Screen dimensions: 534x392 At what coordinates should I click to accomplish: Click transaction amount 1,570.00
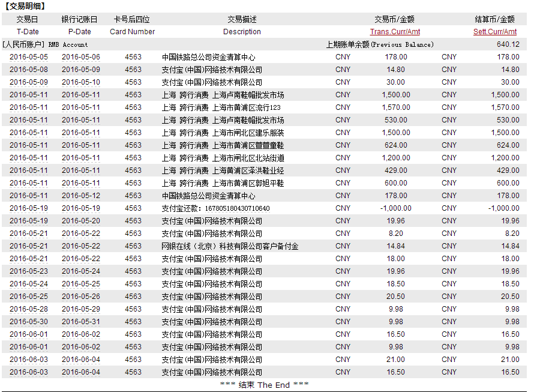tap(396, 107)
